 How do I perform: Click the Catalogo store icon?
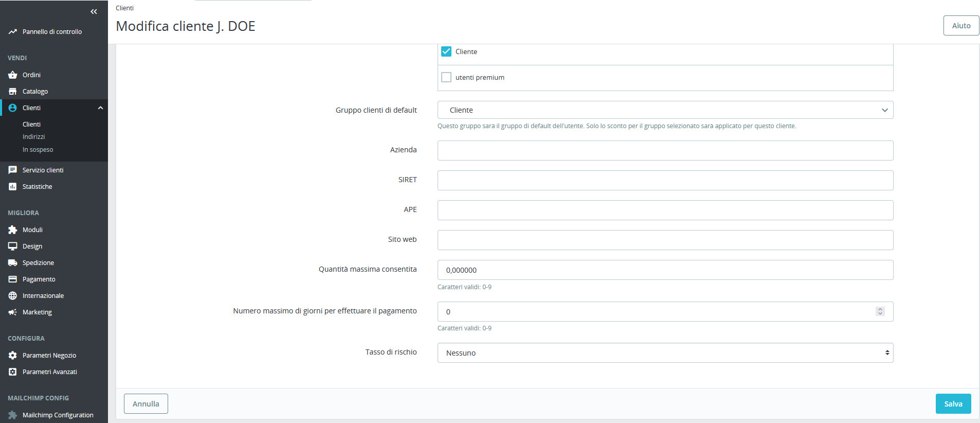(13, 92)
